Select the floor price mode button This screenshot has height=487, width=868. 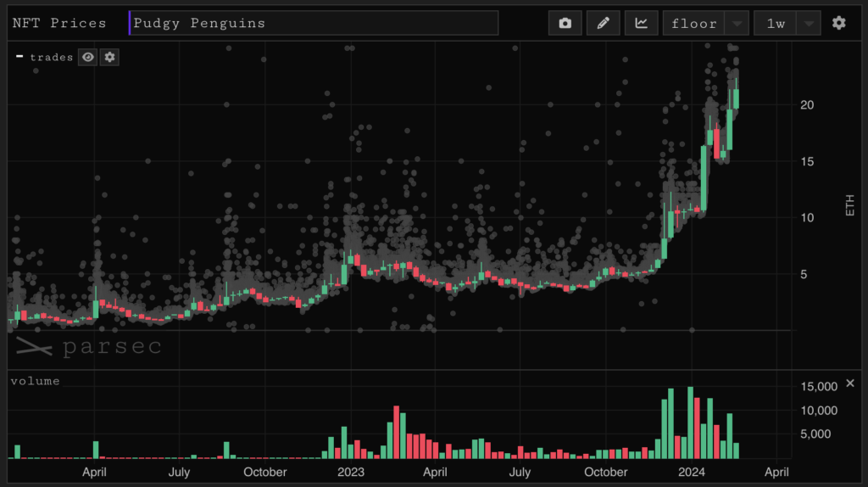click(693, 23)
